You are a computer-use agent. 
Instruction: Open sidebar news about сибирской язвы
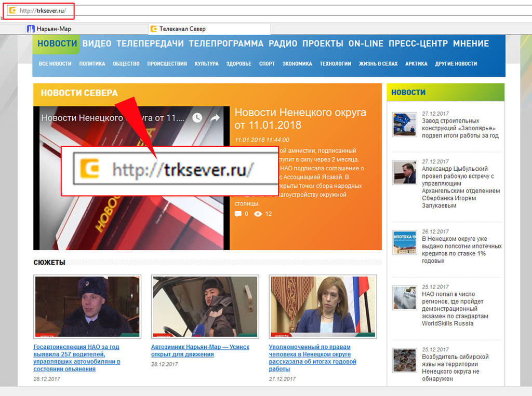[x=455, y=368]
